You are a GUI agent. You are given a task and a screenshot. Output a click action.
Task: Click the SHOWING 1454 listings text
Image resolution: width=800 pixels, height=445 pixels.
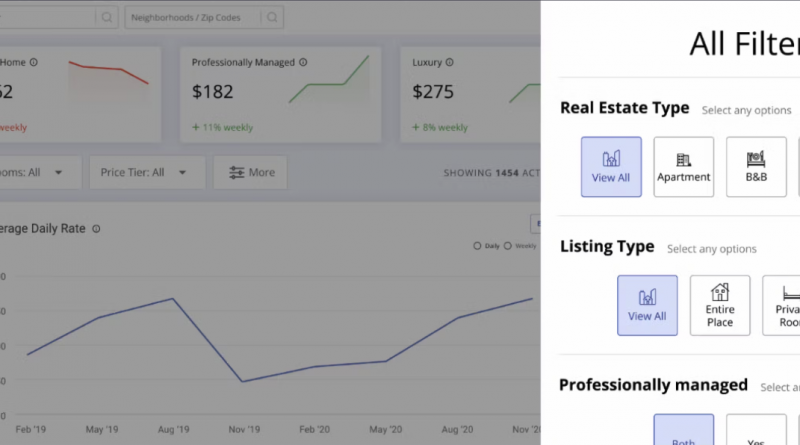click(x=492, y=173)
